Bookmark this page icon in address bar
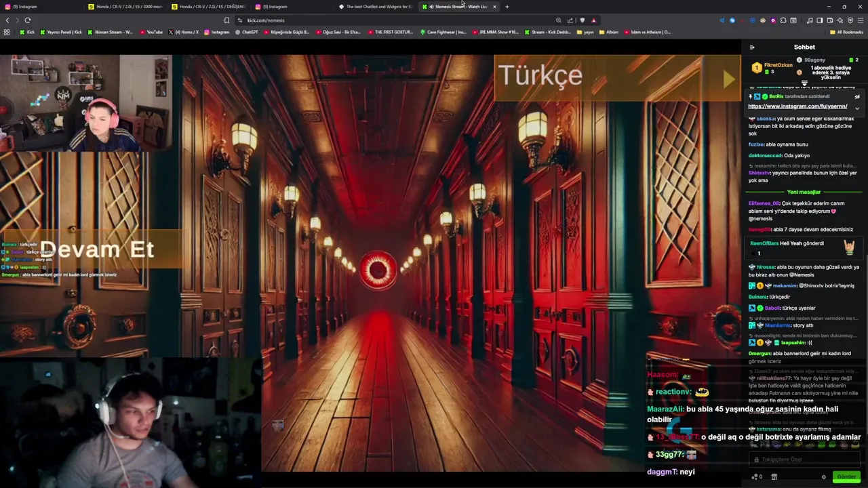The image size is (868, 488). click(x=226, y=20)
